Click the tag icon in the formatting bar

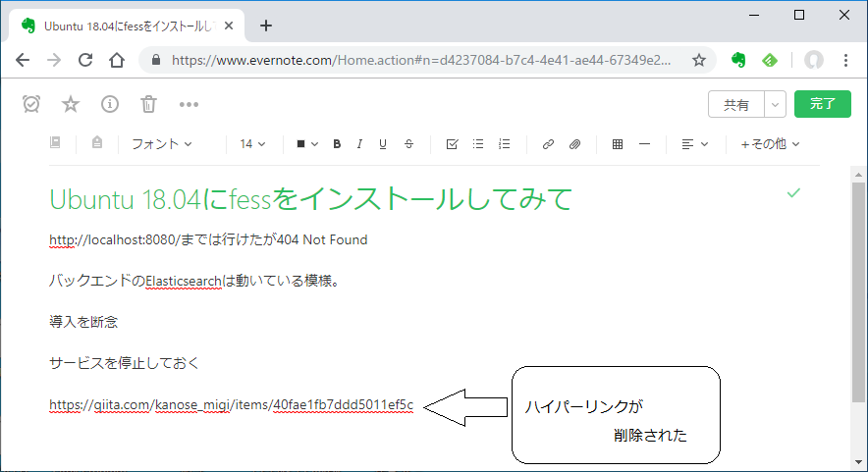[x=97, y=142]
